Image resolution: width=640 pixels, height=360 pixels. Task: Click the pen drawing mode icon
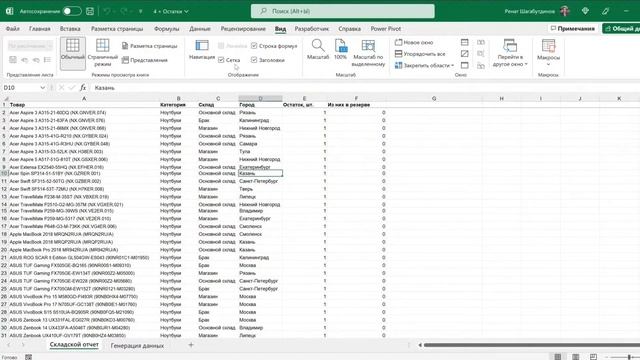click(x=605, y=11)
